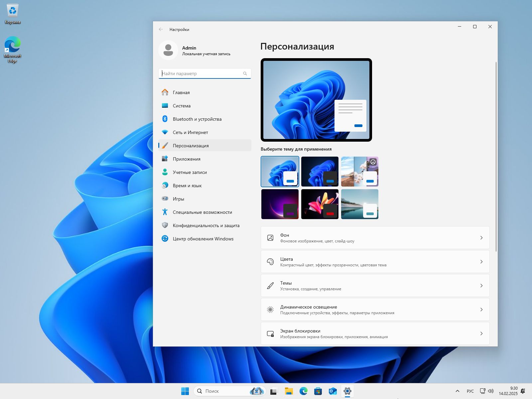The height and width of the screenshot is (399, 532).
Task: Expand the Динамическое освещение row
Action: coord(375,309)
